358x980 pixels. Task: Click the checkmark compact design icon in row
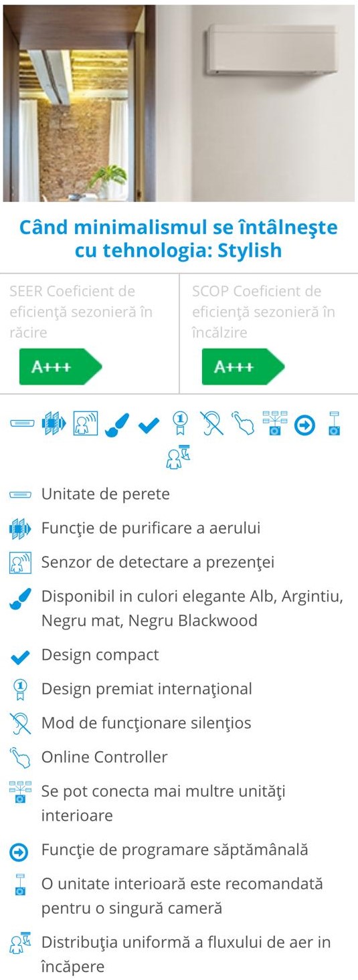click(x=149, y=425)
